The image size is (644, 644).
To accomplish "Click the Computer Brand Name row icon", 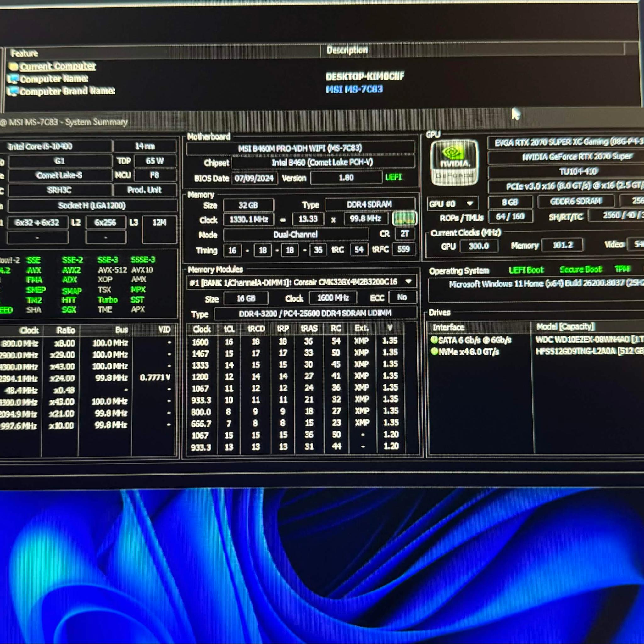I will [x=13, y=91].
